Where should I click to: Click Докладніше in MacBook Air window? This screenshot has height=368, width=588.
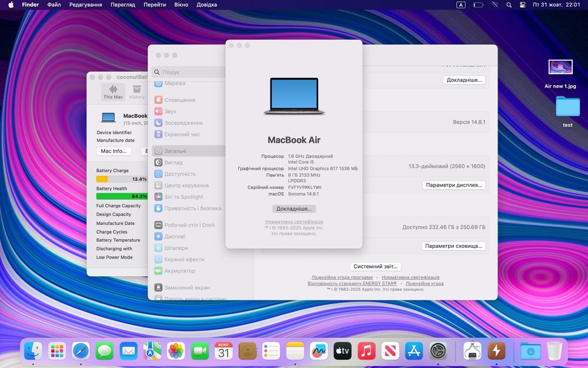[x=294, y=209]
